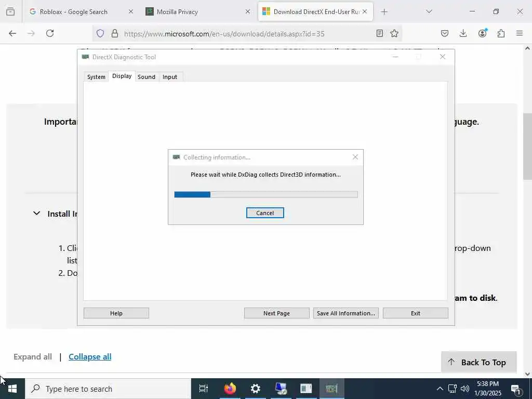Click the browser page vertical scrollbar
The width and height of the screenshot is (532, 399).
(x=528, y=146)
